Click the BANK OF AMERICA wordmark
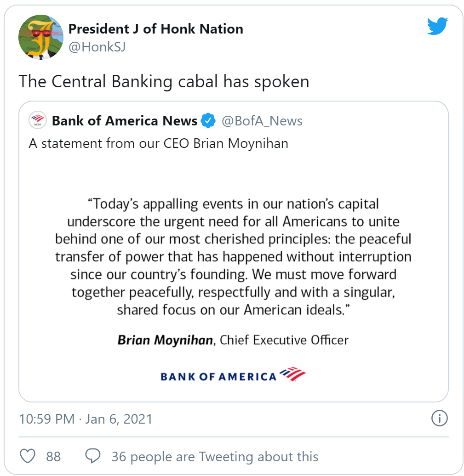Image resolution: width=464 pixels, height=476 pixels. pos(218,377)
